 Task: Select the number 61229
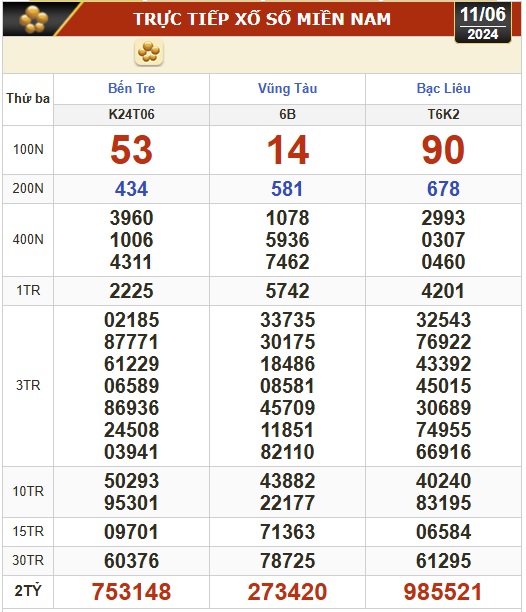tap(132, 364)
